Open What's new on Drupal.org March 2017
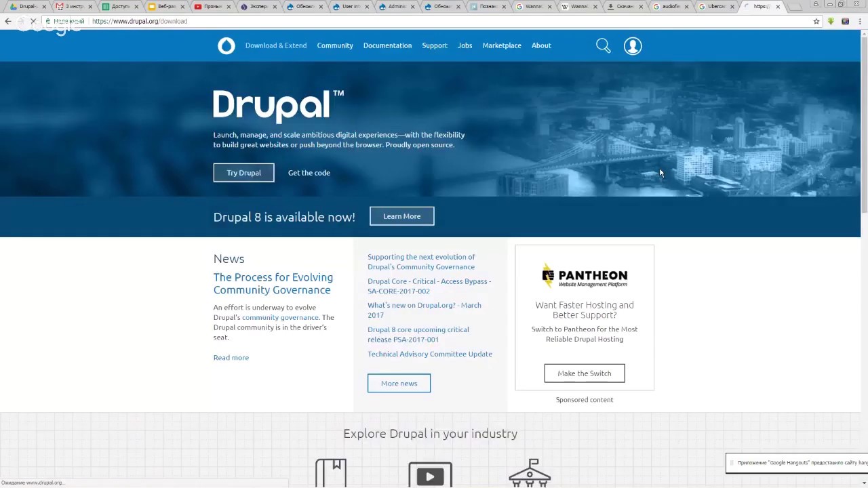Viewport: 868px width, 488px height. pos(425,310)
